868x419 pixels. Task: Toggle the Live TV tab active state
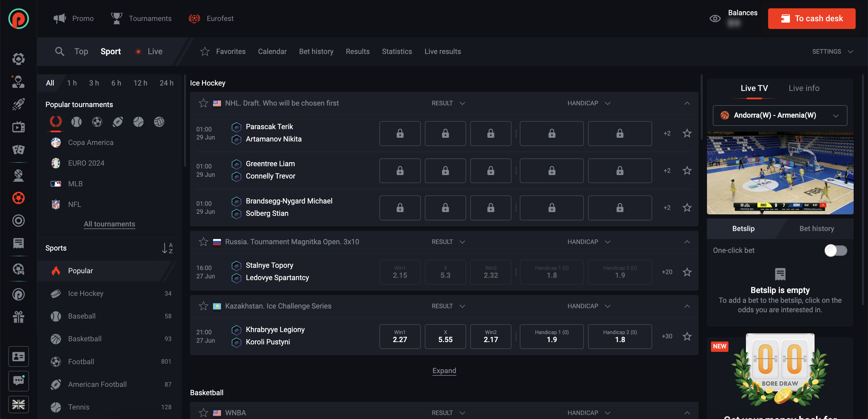pyautogui.click(x=754, y=88)
